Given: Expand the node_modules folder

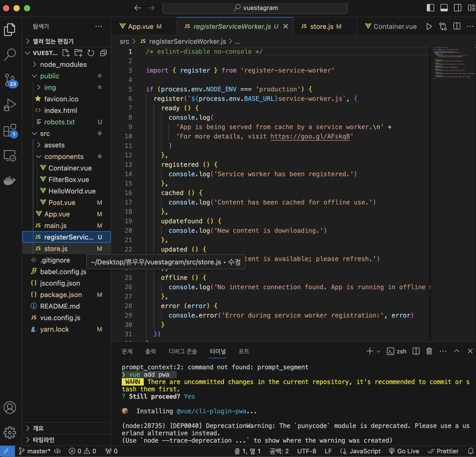Looking at the screenshot, I should point(63,64).
